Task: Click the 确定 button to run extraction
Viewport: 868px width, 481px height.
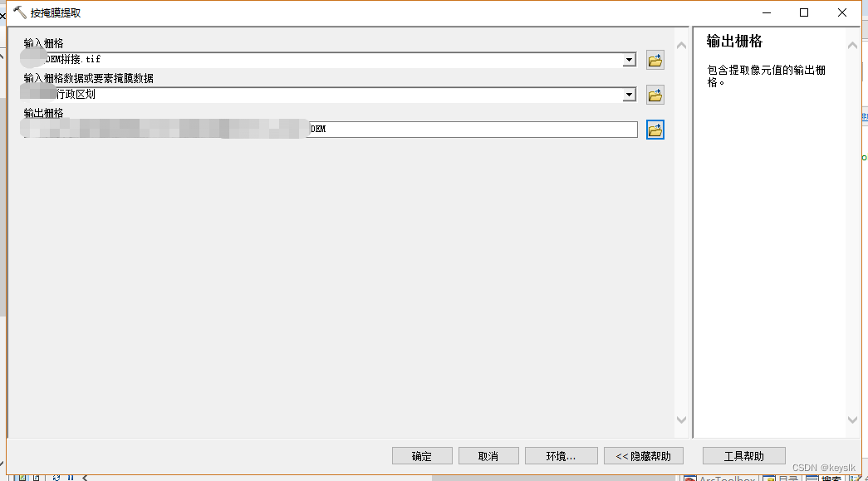Action: click(x=422, y=455)
